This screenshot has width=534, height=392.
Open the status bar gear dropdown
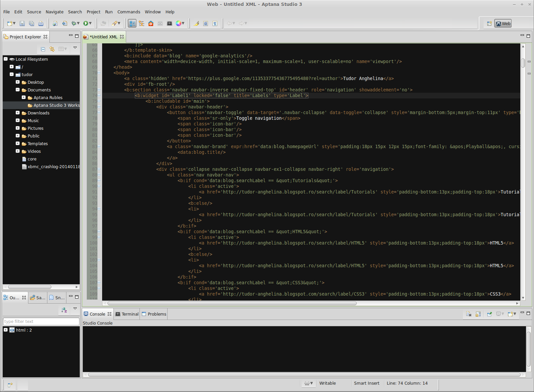(x=308, y=383)
